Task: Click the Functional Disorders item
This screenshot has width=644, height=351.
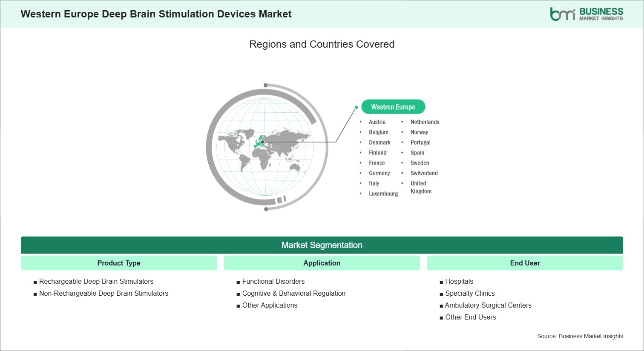Action: (x=273, y=281)
